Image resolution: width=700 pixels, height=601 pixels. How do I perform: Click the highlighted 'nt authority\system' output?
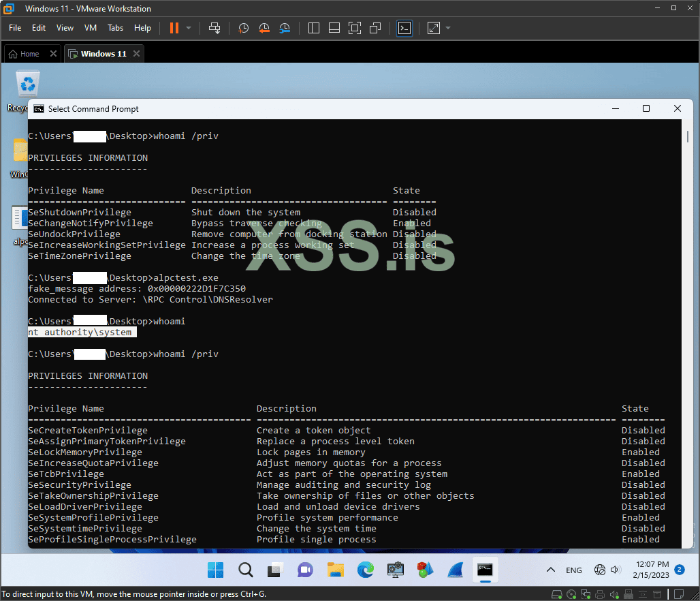point(82,332)
